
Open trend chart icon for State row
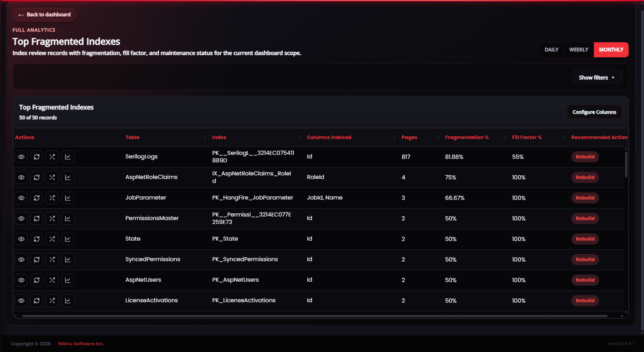tap(68, 239)
